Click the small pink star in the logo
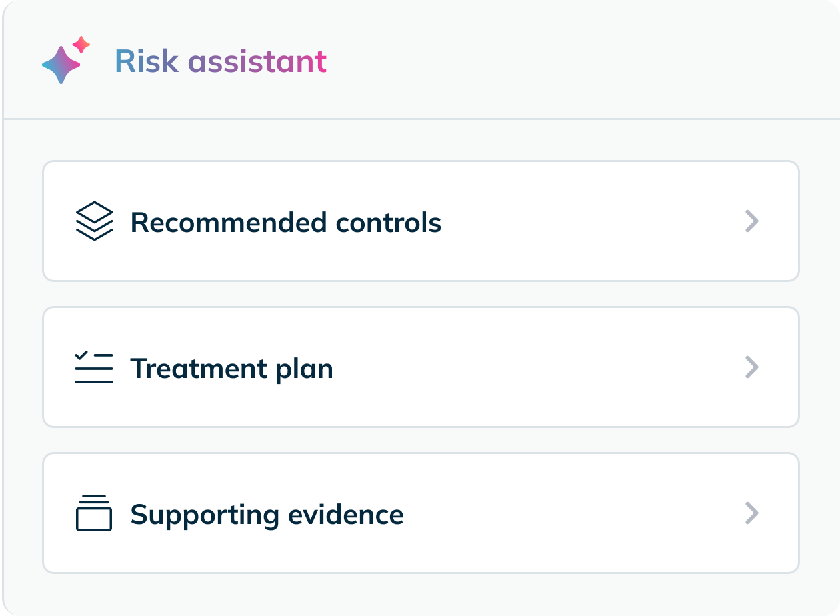Screen dimensions: 840x616 (81, 45)
